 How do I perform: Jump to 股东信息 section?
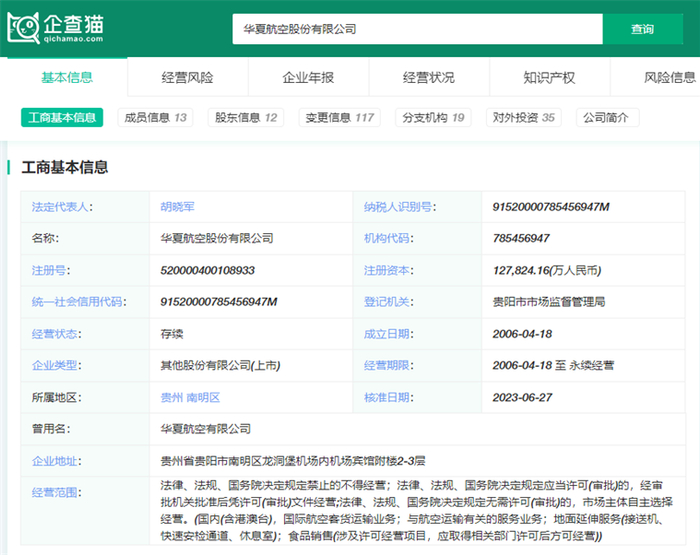(x=245, y=118)
